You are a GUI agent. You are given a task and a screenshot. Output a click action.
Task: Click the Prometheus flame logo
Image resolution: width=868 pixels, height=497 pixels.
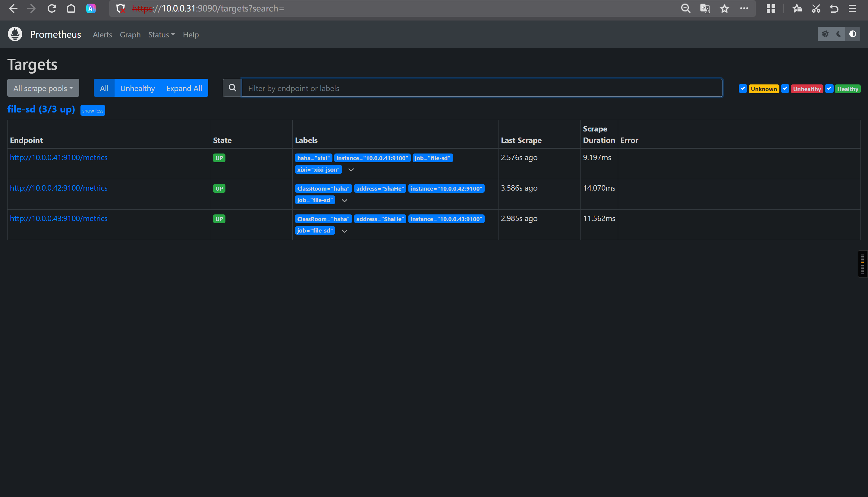click(x=15, y=34)
